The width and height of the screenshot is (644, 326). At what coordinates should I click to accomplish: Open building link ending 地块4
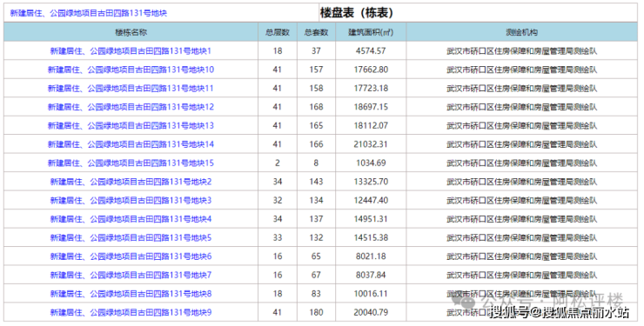pos(131,219)
